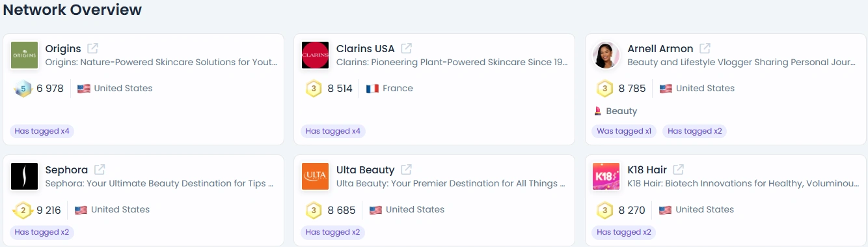Select 'Has tagged x2' tag under K18 Hair
The image size is (868, 247).
[x=624, y=232]
